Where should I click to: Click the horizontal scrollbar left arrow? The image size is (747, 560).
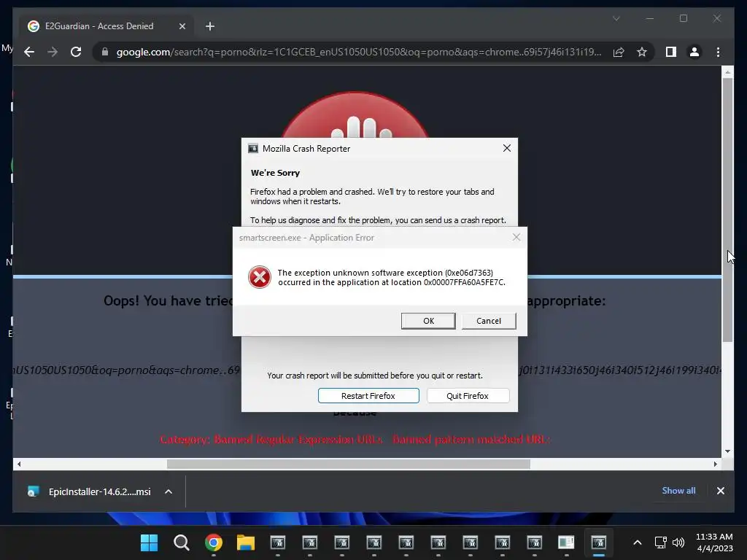[x=18, y=464]
